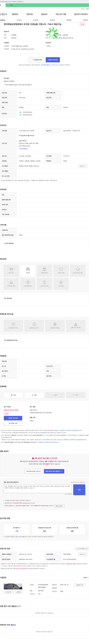Click the 자녀 학자금 지원 icon

pos(78,271)
